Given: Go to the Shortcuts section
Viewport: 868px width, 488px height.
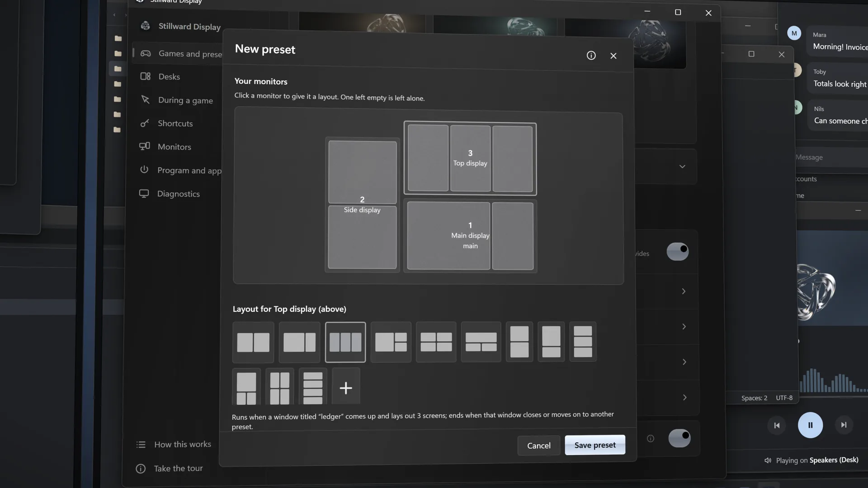Looking at the screenshot, I should point(175,123).
